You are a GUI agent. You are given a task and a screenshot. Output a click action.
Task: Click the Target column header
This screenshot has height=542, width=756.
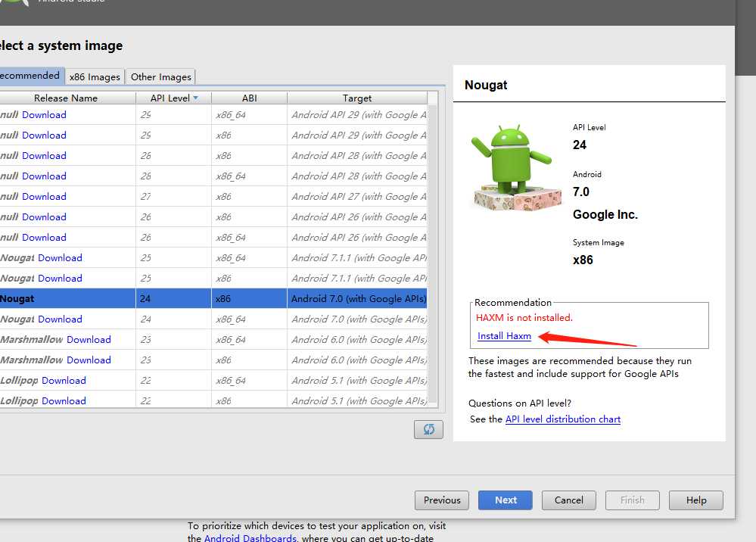click(x=357, y=98)
